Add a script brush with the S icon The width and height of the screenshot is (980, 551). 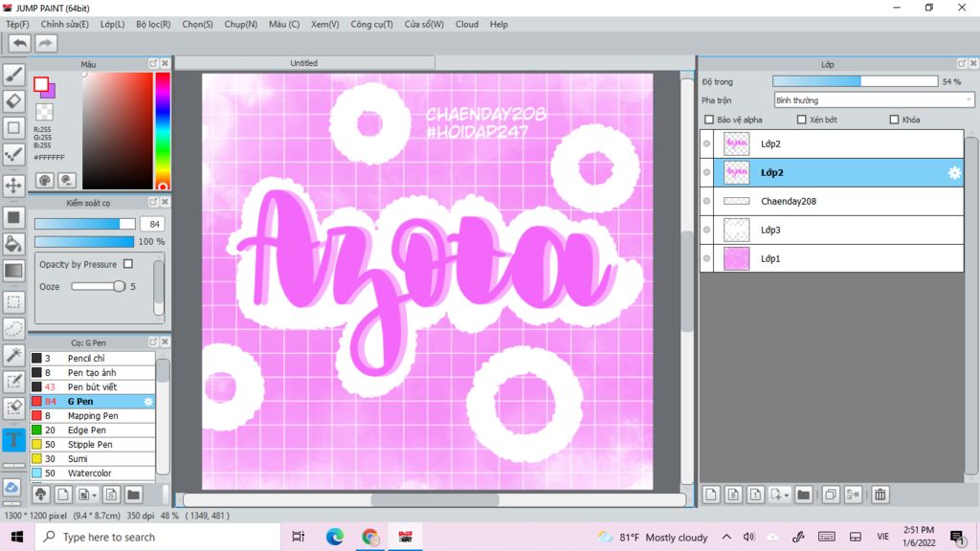(111, 495)
